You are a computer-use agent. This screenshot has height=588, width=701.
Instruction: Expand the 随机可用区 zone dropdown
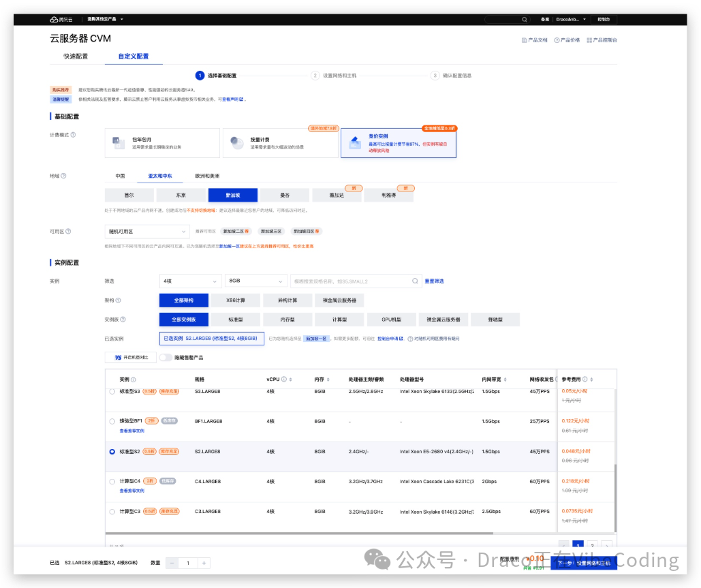[147, 232]
